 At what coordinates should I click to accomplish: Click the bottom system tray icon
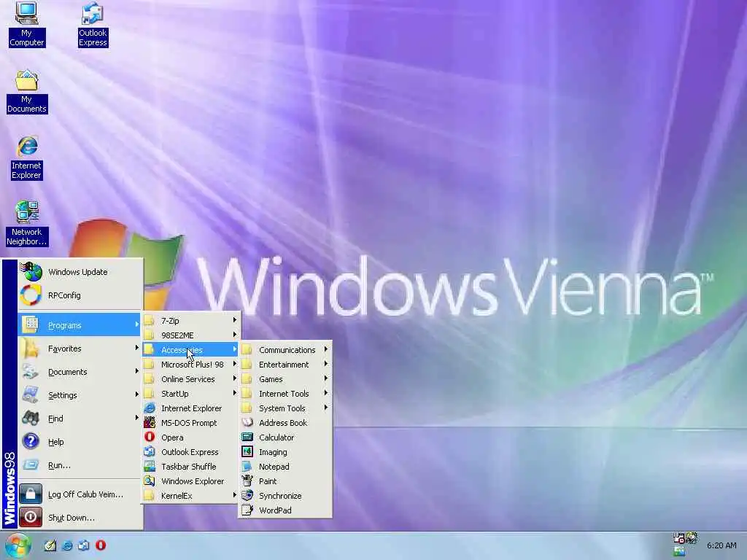point(679,551)
